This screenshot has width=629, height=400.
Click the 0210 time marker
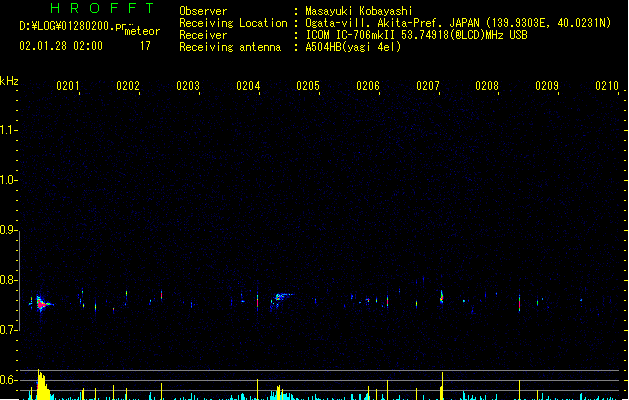click(607, 86)
